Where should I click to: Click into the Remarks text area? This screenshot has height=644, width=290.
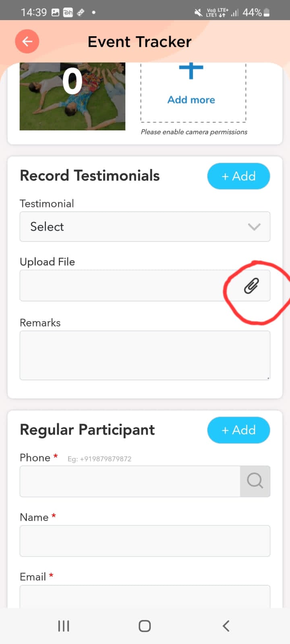pyautogui.click(x=145, y=355)
